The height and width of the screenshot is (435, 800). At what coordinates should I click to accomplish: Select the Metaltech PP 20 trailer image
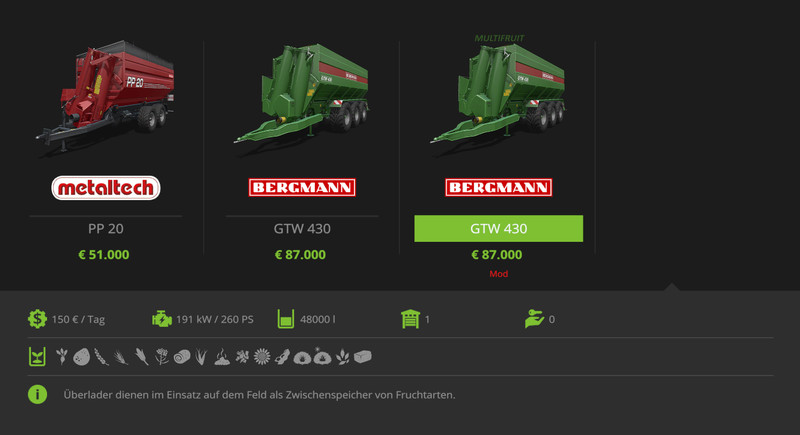[x=106, y=97]
